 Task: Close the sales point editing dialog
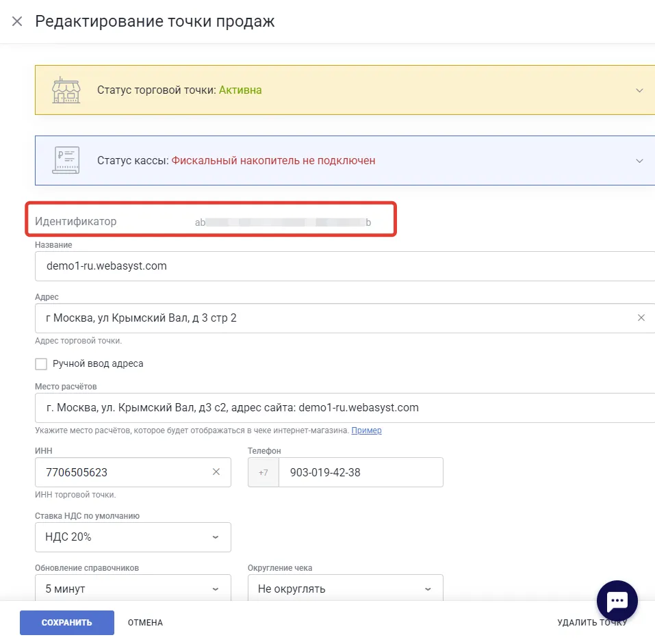coord(17,21)
